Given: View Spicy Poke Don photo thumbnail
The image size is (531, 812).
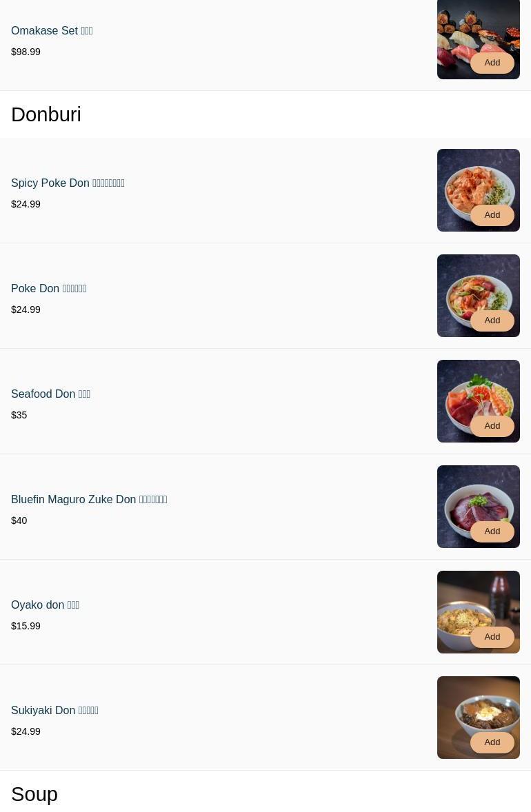Looking at the screenshot, I should [x=478, y=179].
